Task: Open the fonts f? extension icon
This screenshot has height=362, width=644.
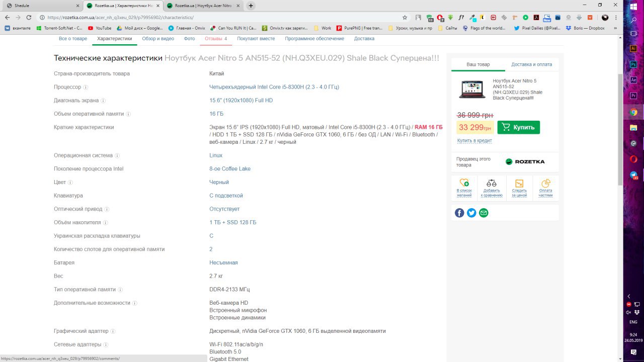Action: click(461, 17)
